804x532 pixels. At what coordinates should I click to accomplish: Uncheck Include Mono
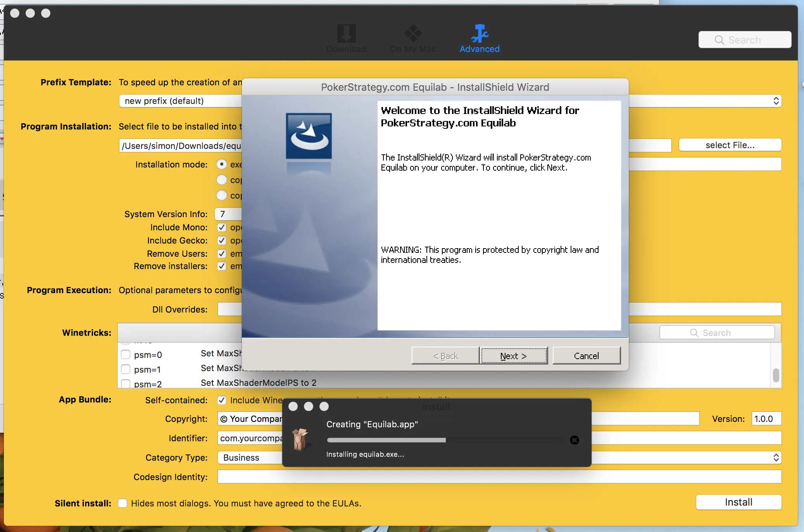(222, 227)
